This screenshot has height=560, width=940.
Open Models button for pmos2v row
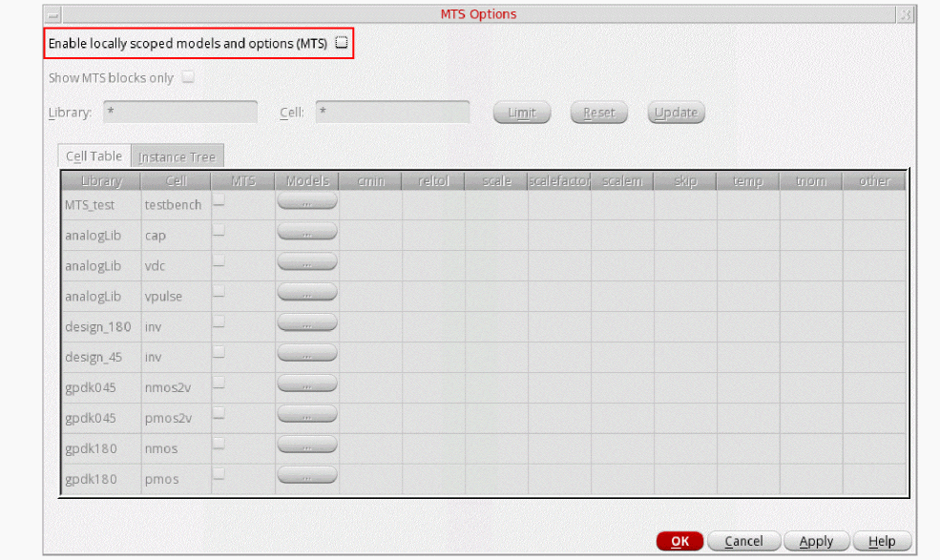tap(307, 415)
